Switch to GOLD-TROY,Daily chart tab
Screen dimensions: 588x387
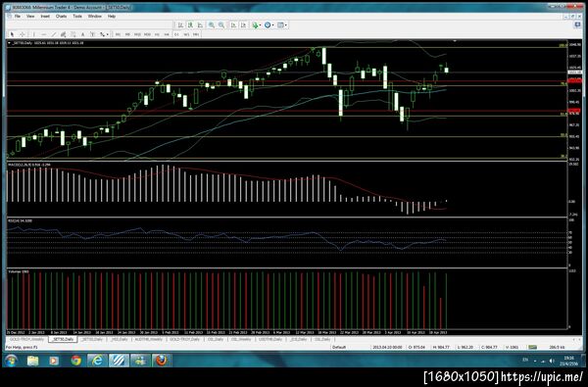coord(184,339)
